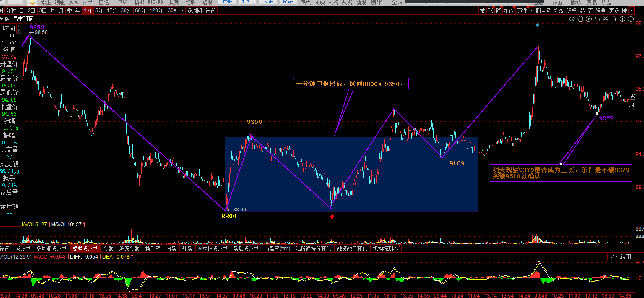
Task: Open the 设置 button in the period bar
Action: [210, 10]
